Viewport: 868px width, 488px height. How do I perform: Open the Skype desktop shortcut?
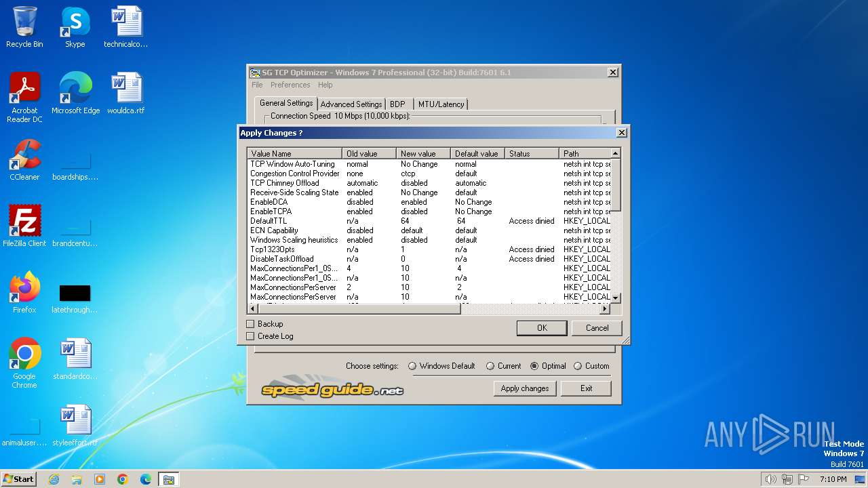click(x=75, y=27)
